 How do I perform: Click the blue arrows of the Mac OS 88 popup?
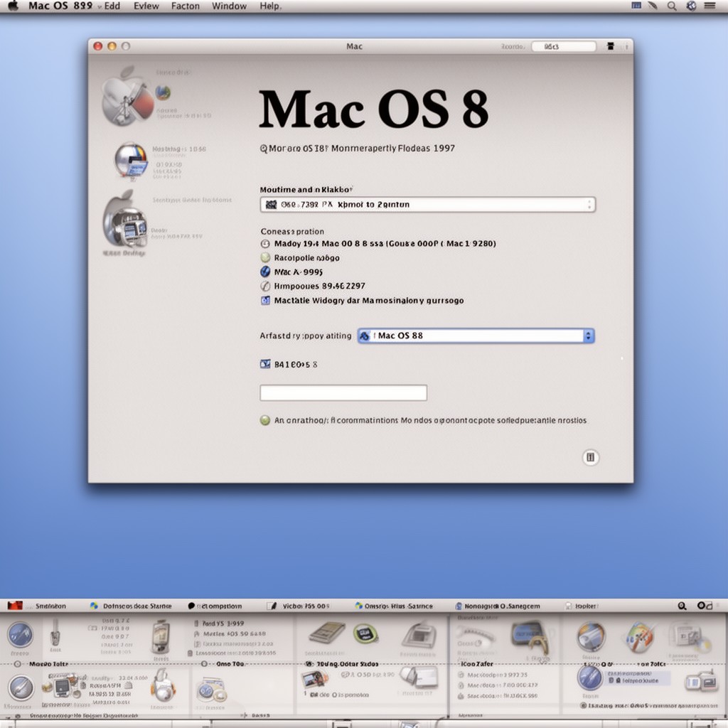[x=588, y=336]
